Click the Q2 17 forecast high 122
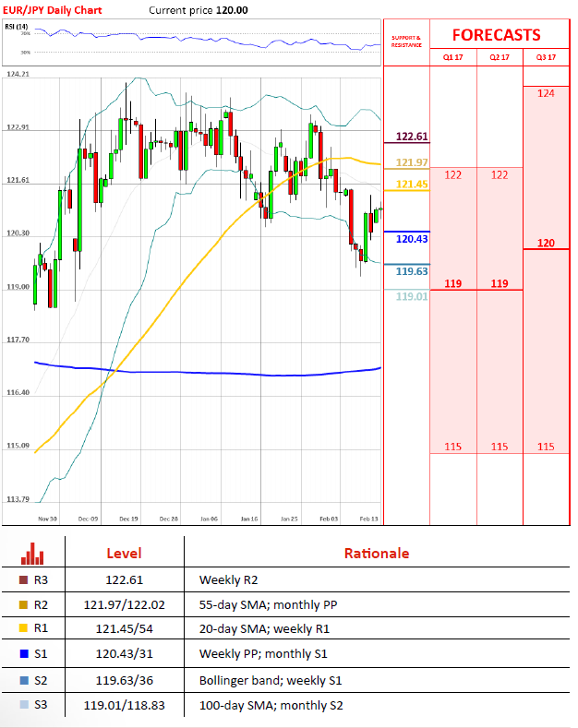This screenshot has width=578, height=728. pos(500,175)
